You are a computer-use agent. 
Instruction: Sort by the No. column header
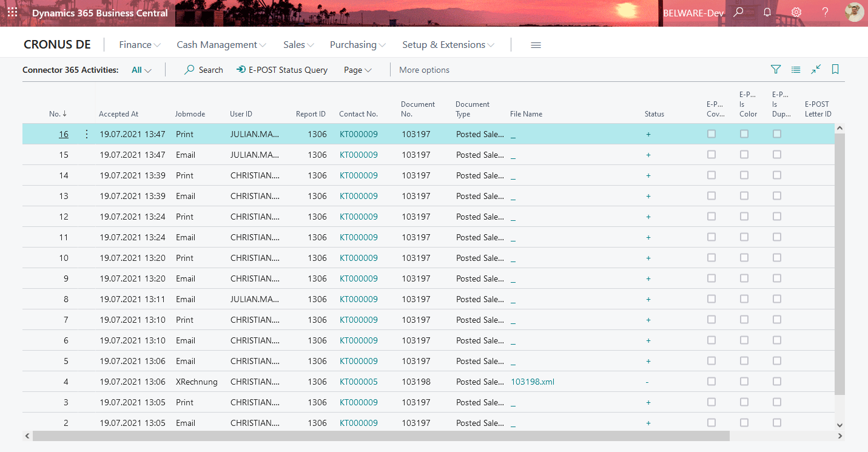pos(58,113)
